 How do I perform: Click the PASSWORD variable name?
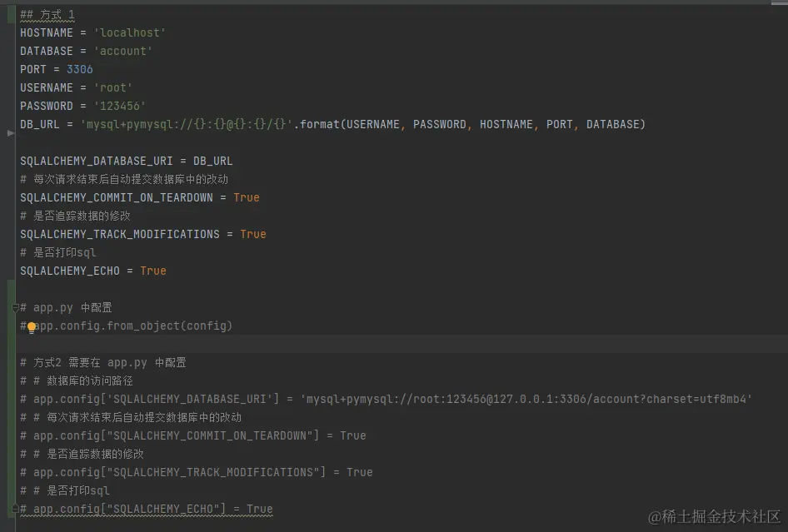pos(47,106)
